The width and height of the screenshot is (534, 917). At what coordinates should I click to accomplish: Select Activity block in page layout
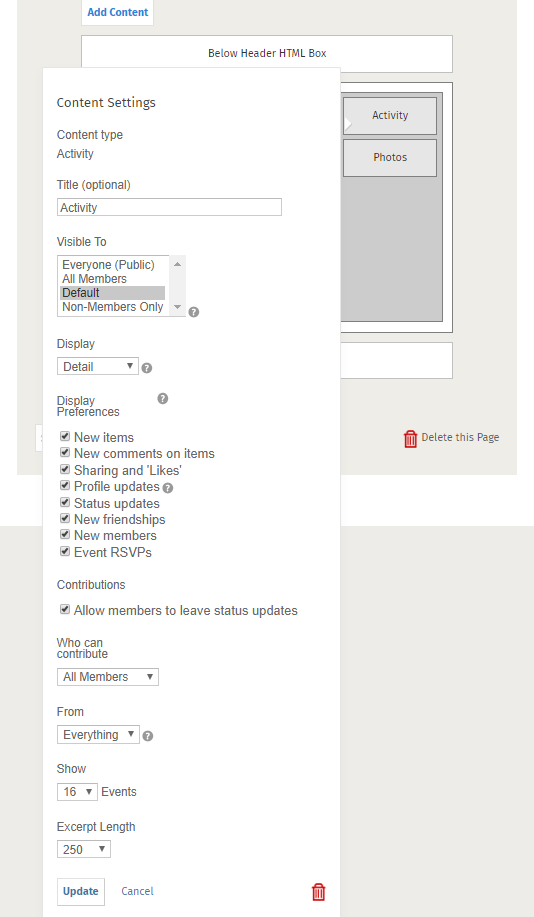click(x=390, y=116)
